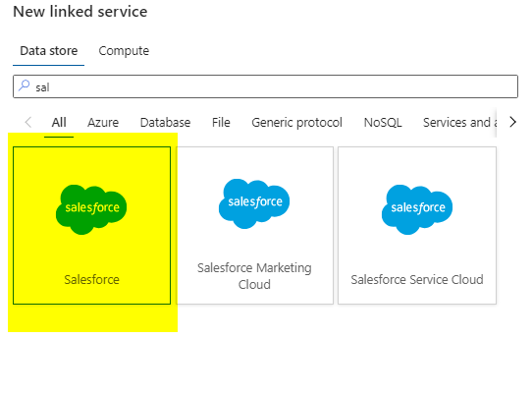The width and height of the screenshot is (532, 395).
Task: Select the All category filter
Action: tap(59, 122)
